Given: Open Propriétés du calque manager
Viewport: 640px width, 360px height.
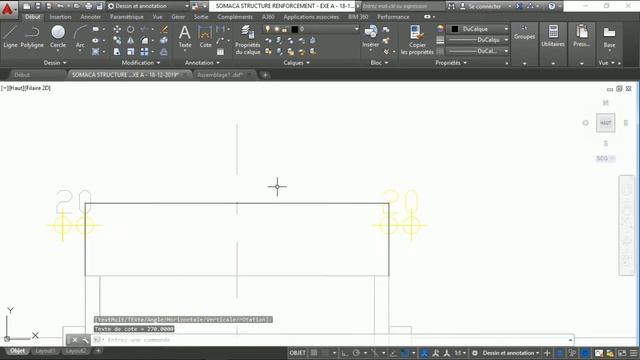Looking at the screenshot, I should (247, 40).
